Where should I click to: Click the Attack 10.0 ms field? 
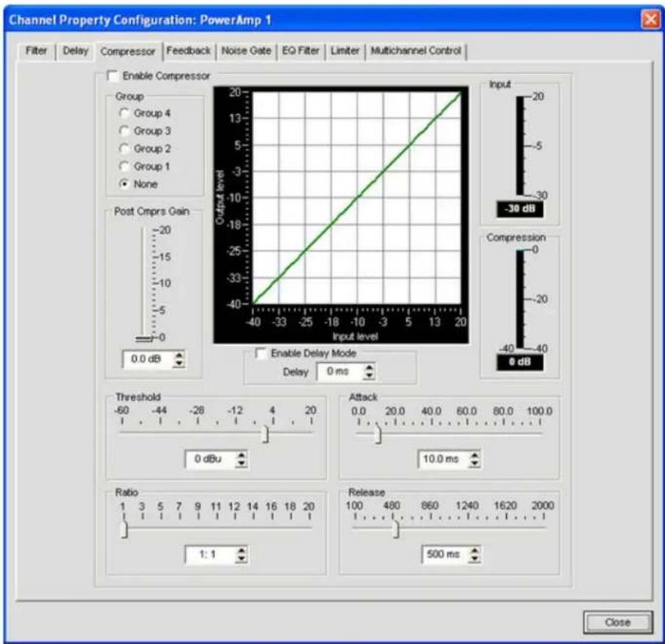pos(444,459)
